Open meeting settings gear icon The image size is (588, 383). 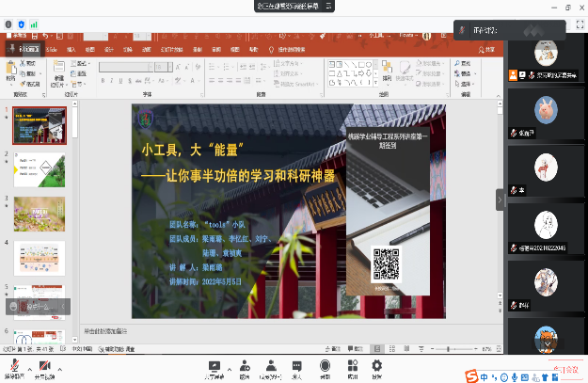(377, 366)
